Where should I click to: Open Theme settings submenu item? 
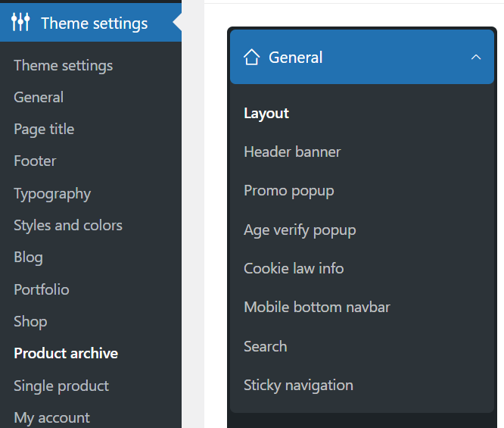pos(63,65)
